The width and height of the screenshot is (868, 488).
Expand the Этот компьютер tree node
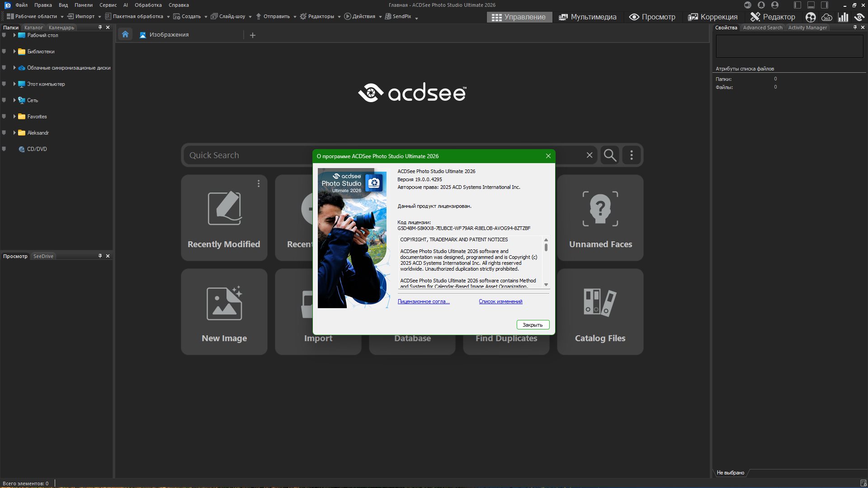tap(14, 84)
